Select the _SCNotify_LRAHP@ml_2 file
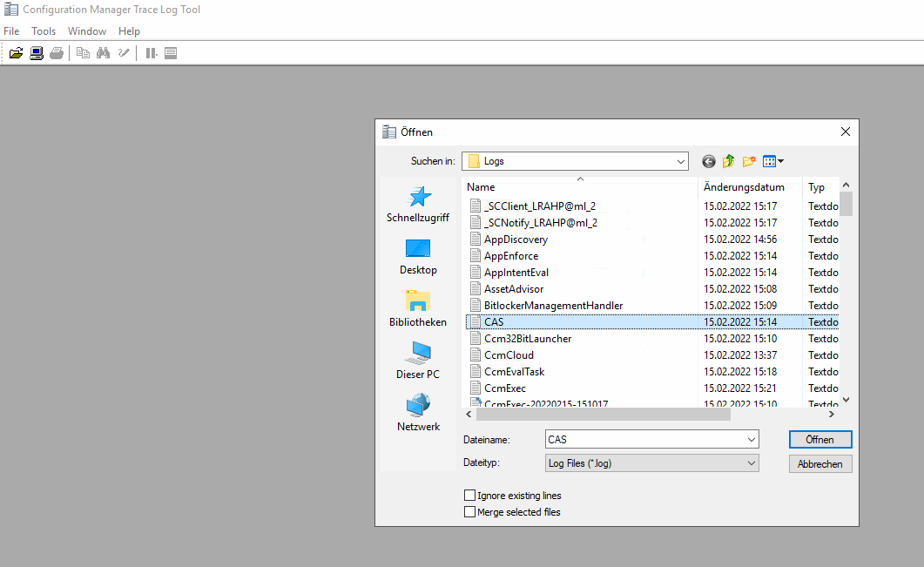 click(x=540, y=223)
